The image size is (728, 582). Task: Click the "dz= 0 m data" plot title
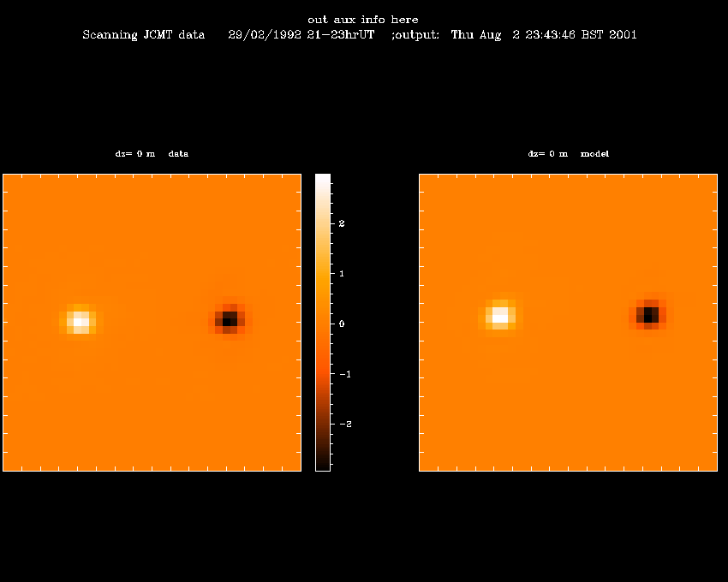[152, 154]
